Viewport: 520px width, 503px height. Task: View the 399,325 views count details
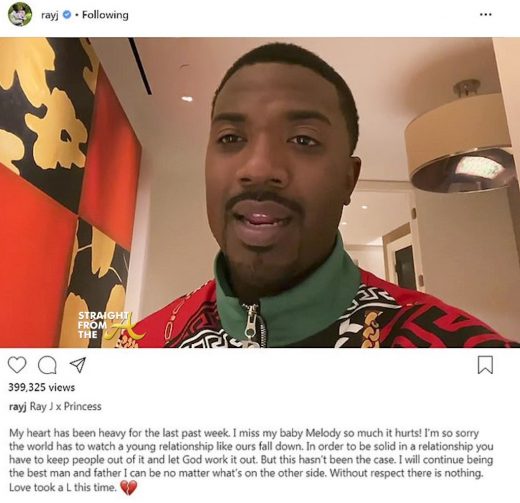point(42,387)
